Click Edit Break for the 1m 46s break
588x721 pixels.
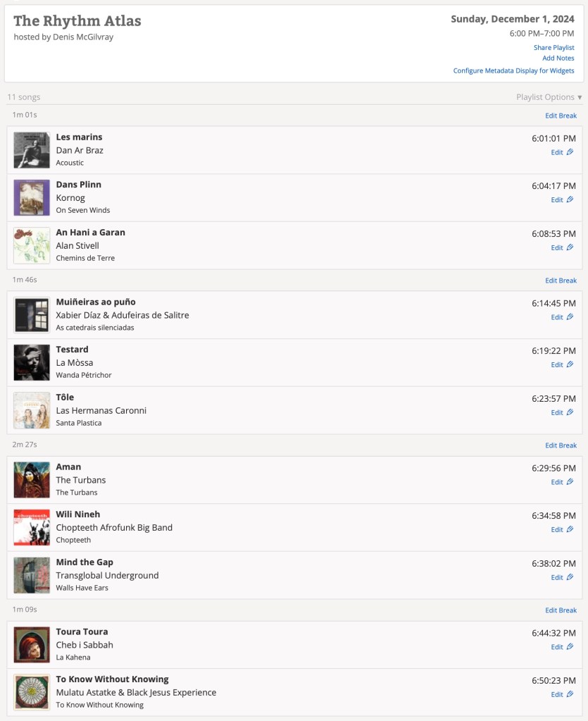(x=561, y=281)
